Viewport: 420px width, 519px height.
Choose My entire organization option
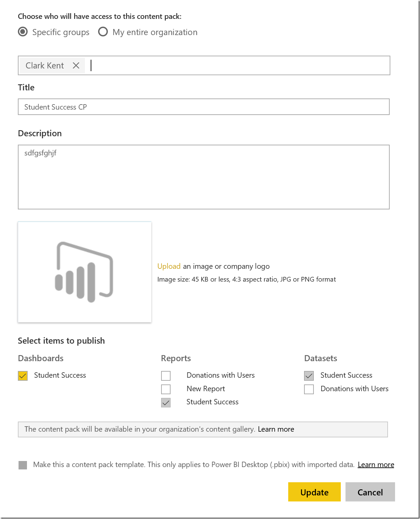[x=103, y=32]
